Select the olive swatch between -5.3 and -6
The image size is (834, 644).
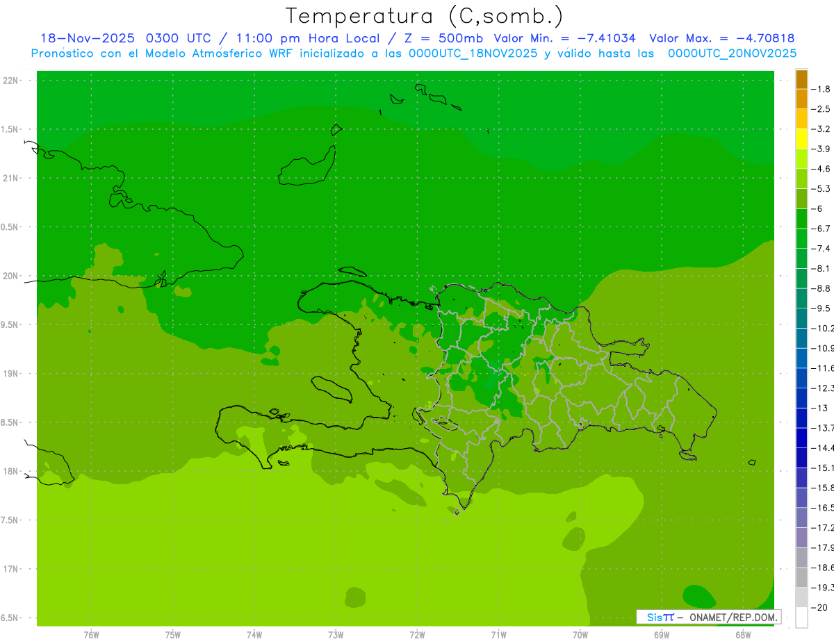801,199
